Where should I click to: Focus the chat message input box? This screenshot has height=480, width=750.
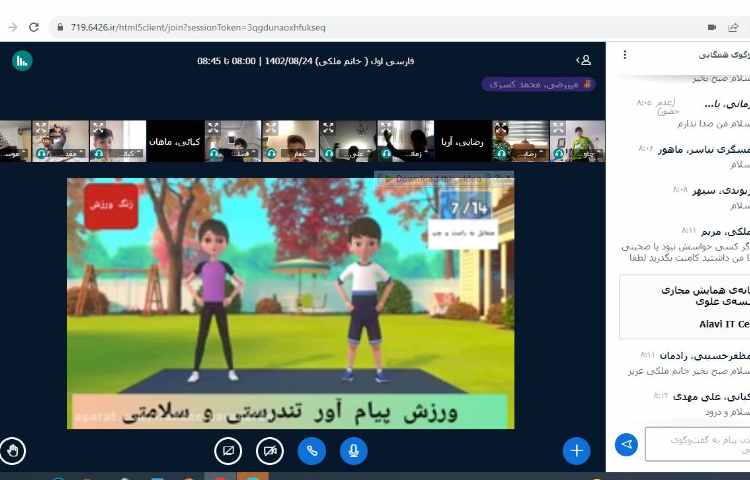click(x=697, y=444)
